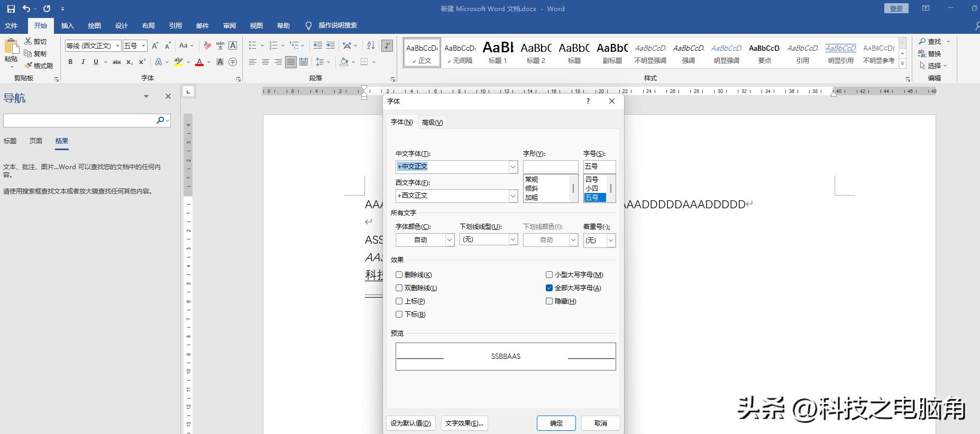Viewport: 980px width, 434px height.
Task: Toggle Bold formatting in ribbon
Action: pos(70,62)
